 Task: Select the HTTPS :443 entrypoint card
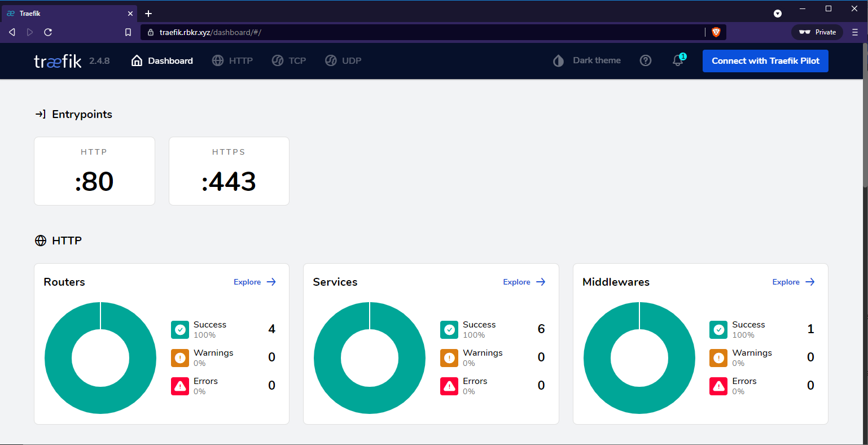(229, 171)
